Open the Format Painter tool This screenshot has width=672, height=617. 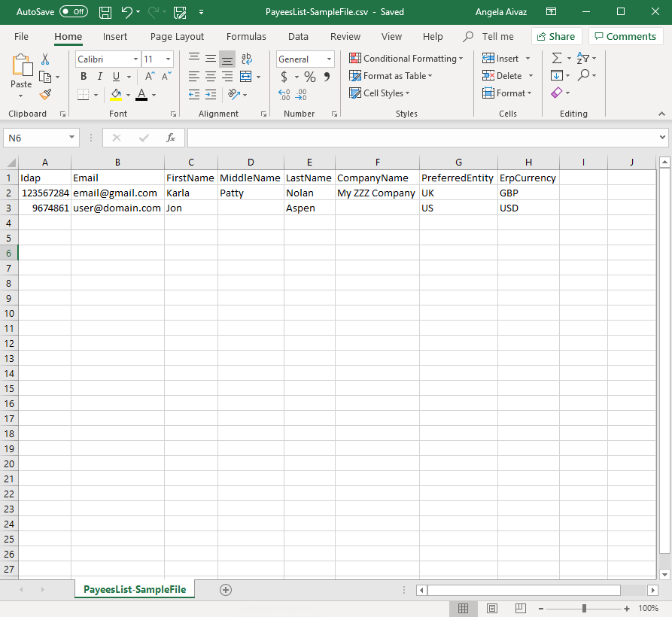[x=46, y=93]
